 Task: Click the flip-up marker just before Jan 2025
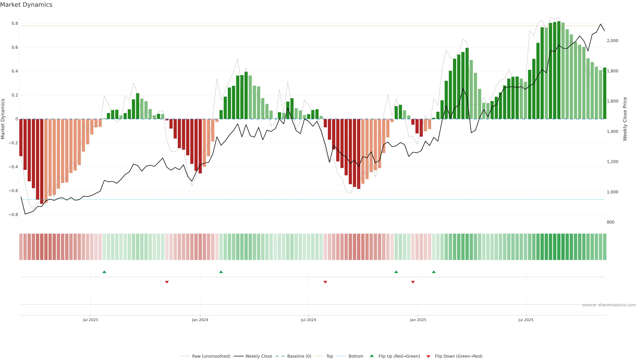point(396,272)
